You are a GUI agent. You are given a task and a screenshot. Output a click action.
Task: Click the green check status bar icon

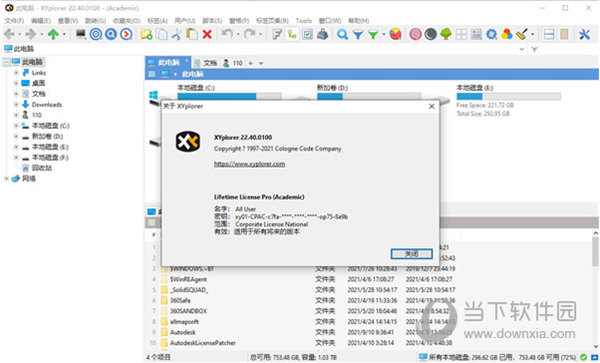(x=584, y=357)
